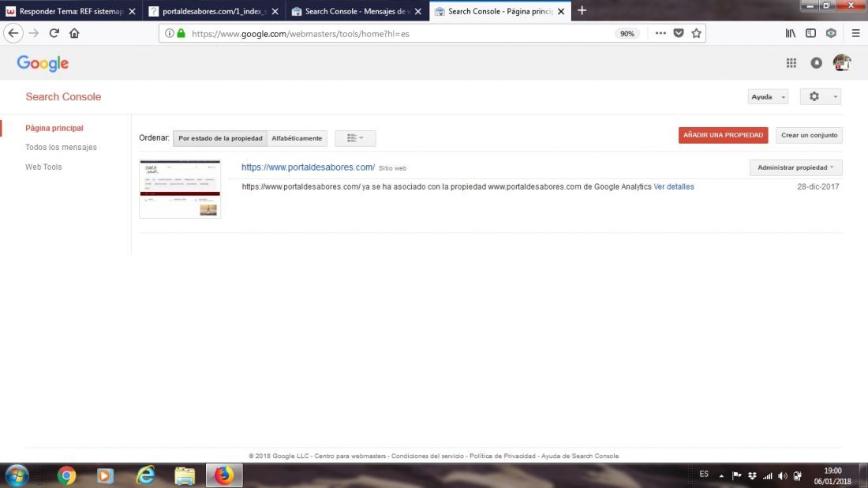
Task: Open Política de Privacidad footer link
Action: 503,456
